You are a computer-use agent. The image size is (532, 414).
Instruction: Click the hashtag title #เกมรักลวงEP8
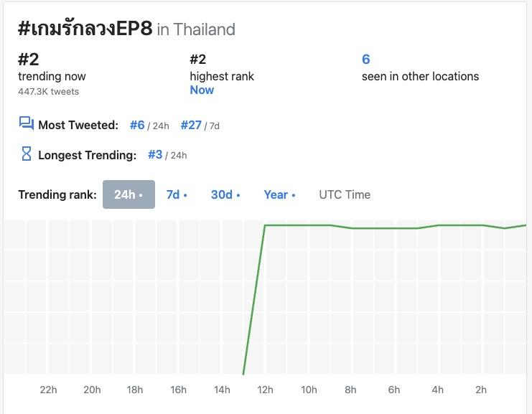tap(85, 29)
